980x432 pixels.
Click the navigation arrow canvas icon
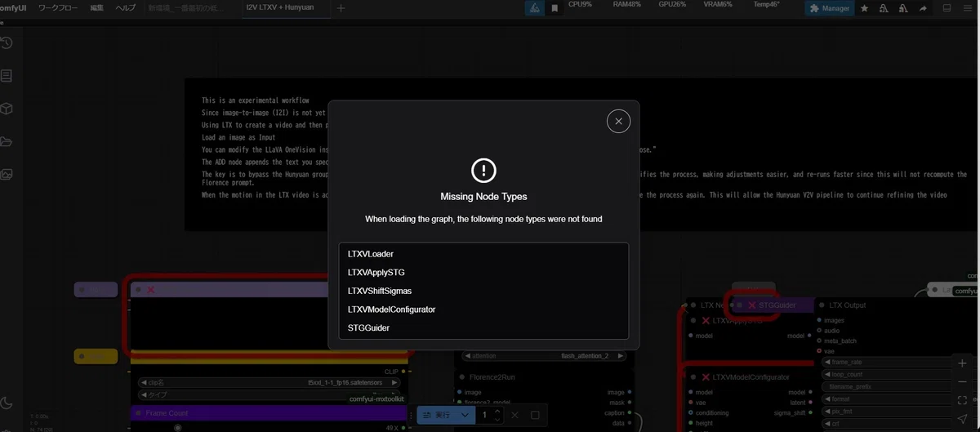pyautogui.click(x=963, y=418)
